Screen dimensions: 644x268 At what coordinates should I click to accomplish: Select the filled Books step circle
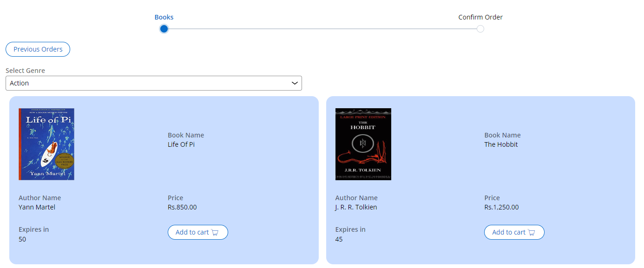click(164, 29)
